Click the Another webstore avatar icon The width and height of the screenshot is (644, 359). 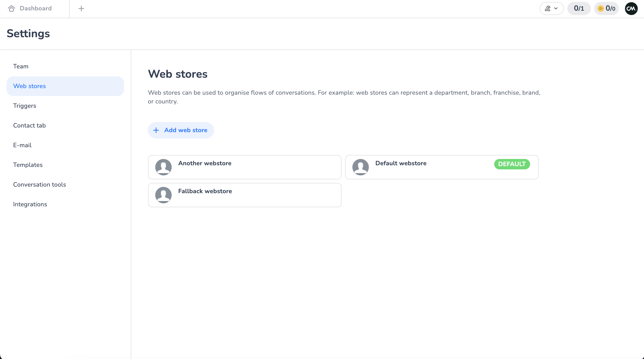[x=163, y=167]
